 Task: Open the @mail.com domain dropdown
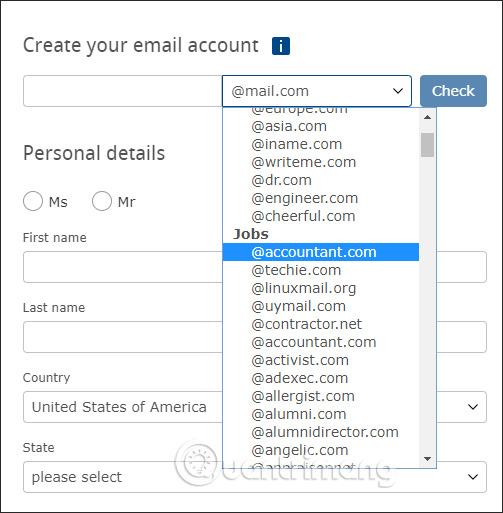click(317, 91)
